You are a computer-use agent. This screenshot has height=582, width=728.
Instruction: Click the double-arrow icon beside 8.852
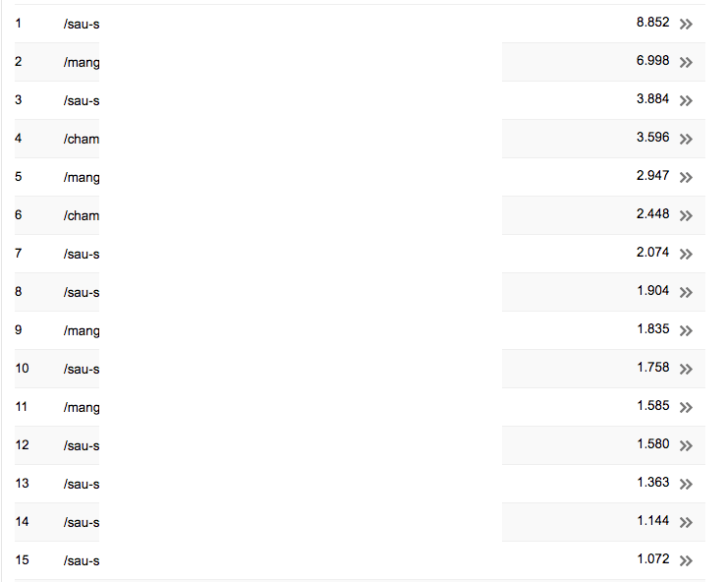(686, 24)
